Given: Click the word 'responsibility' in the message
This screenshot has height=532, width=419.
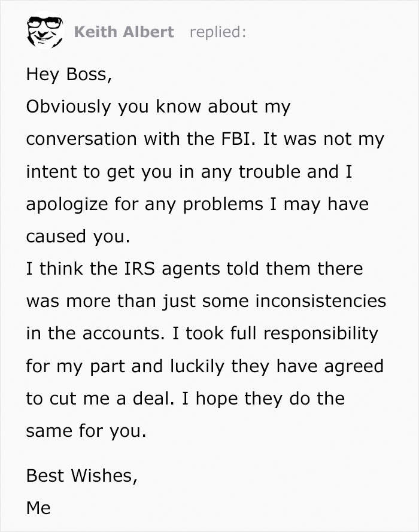Looking at the screenshot, I should point(318,333).
